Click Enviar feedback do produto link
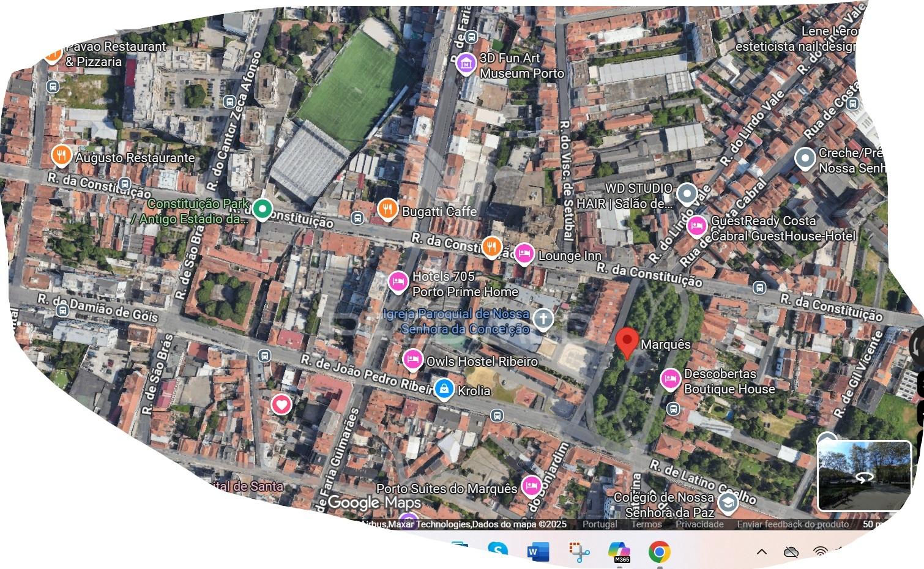The image size is (924, 569). [x=792, y=524]
